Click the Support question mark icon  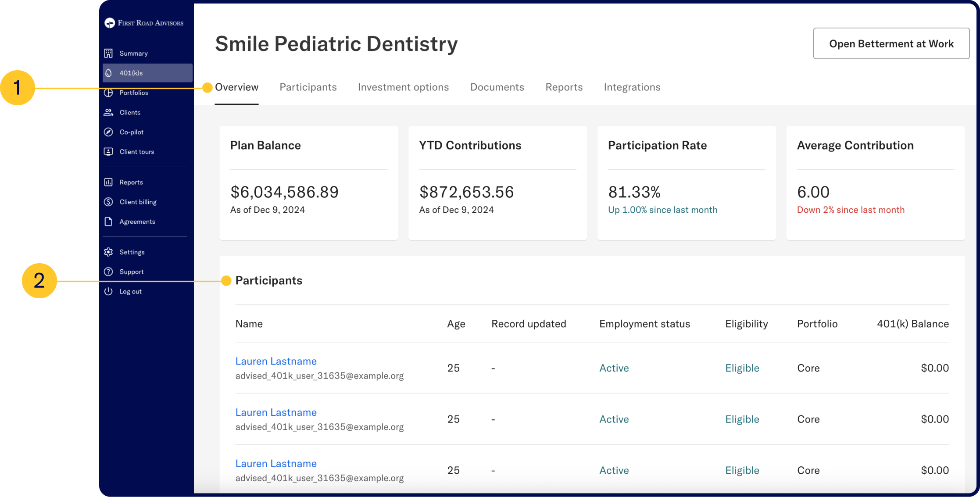click(x=108, y=272)
